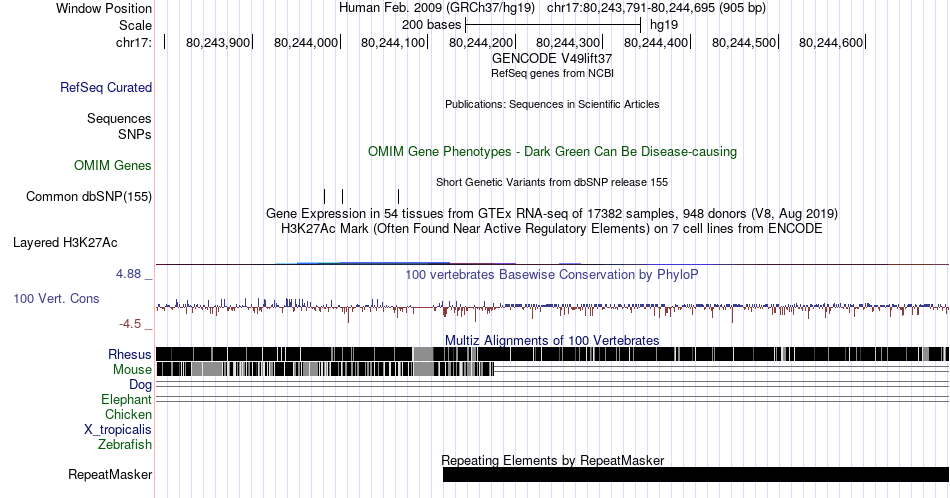The width and height of the screenshot is (950, 498).
Task: Select the Zebrafish species label
Action: (125, 444)
